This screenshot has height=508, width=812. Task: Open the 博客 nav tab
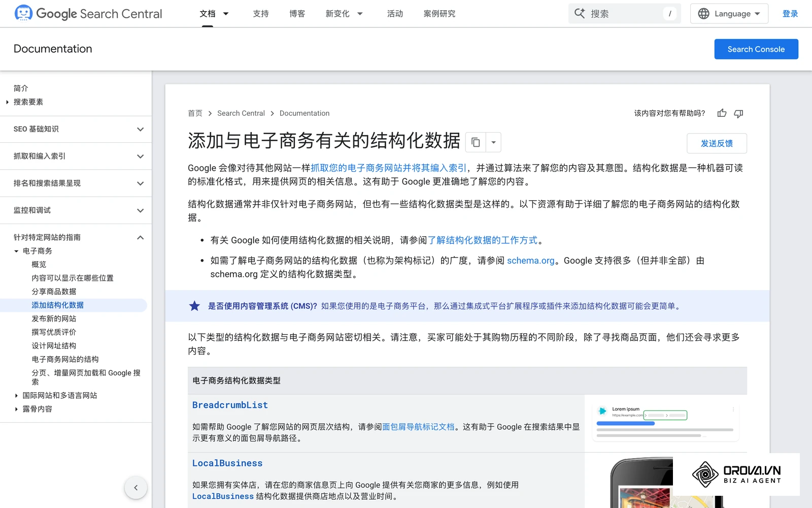(x=297, y=14)
